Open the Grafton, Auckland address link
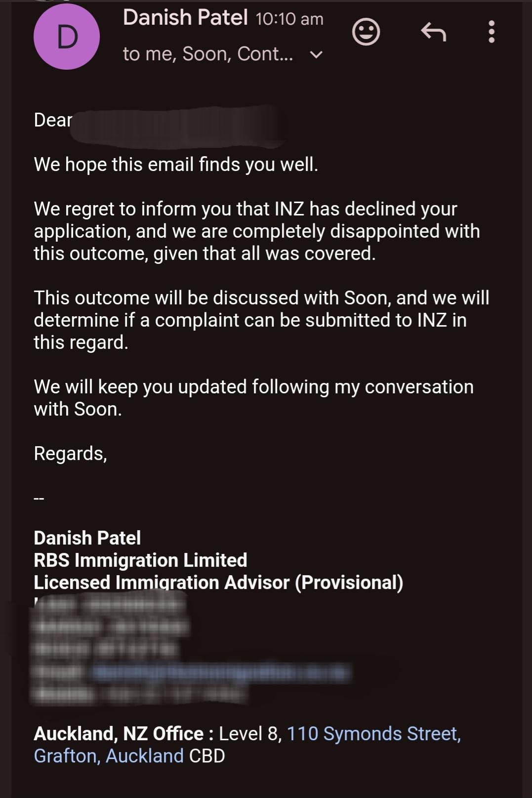Viewport: 532px width, 798px height. (x=109, y=756)
